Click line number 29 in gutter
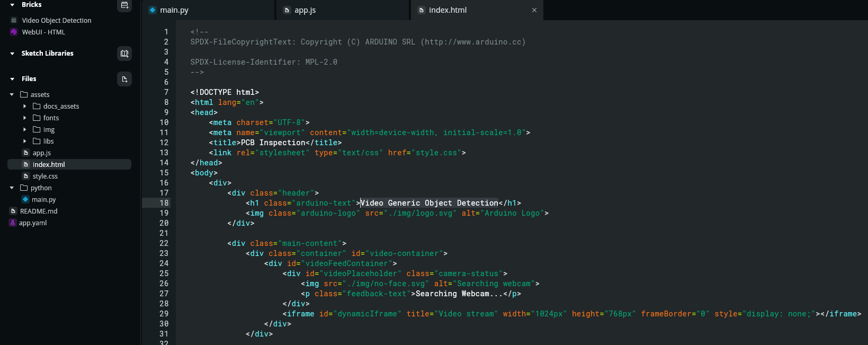868x345 pixels. tap(164, 314)
